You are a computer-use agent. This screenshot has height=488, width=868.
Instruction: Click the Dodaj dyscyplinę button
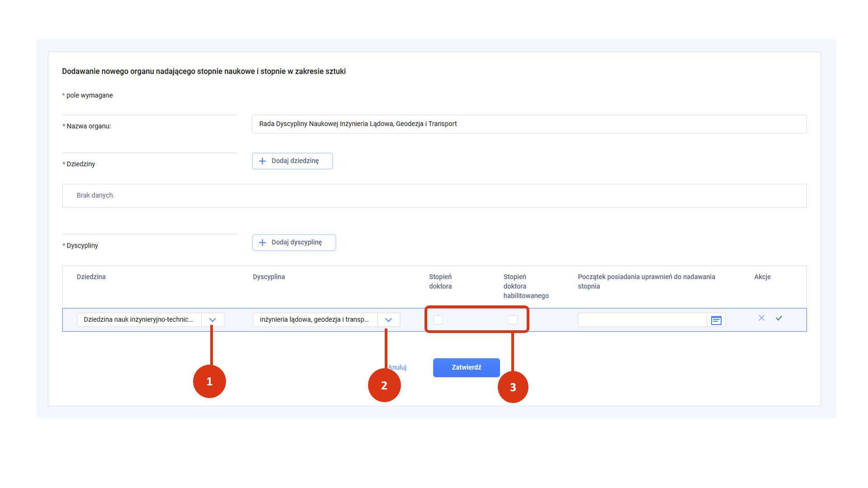click(294, 243)
